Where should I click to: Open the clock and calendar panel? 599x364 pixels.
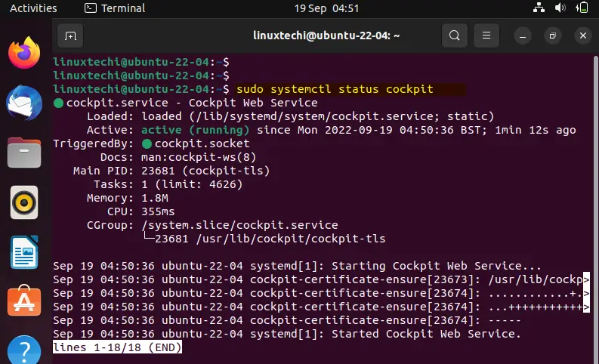tap(326, 8)
